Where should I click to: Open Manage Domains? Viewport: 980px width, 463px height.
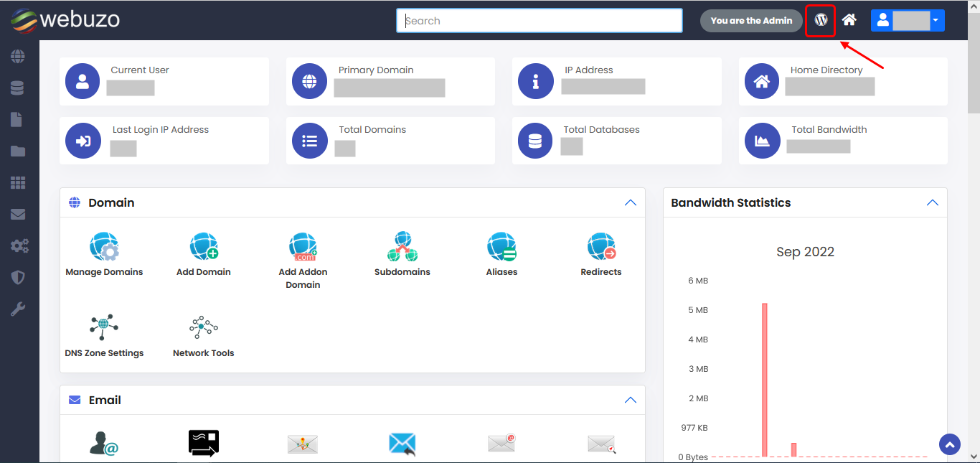point(104,254)
